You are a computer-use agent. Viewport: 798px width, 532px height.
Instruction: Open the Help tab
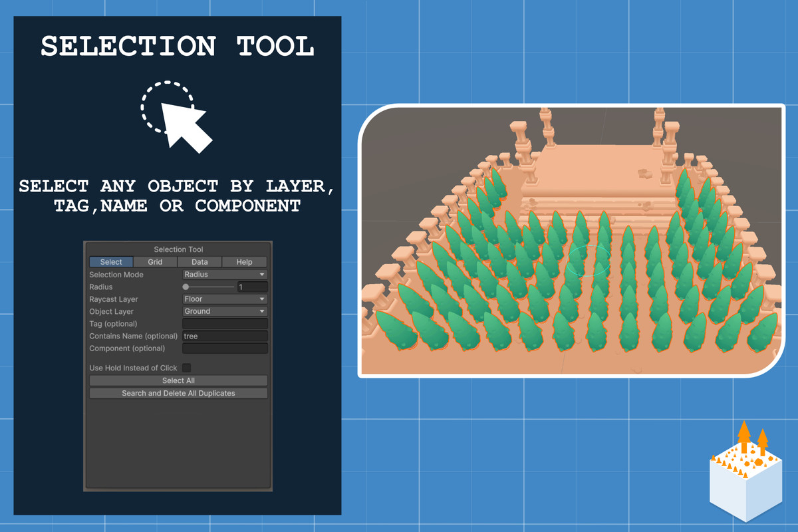point(244,261)
